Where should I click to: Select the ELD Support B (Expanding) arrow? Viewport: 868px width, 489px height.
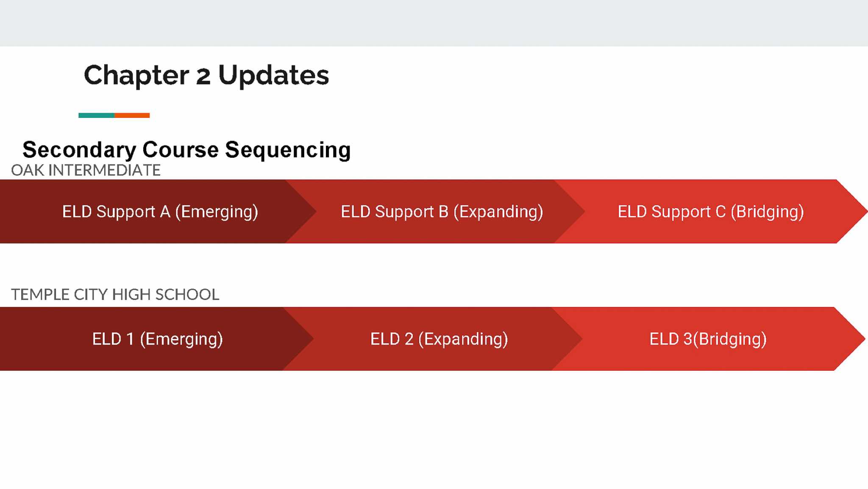click(442, 212)
